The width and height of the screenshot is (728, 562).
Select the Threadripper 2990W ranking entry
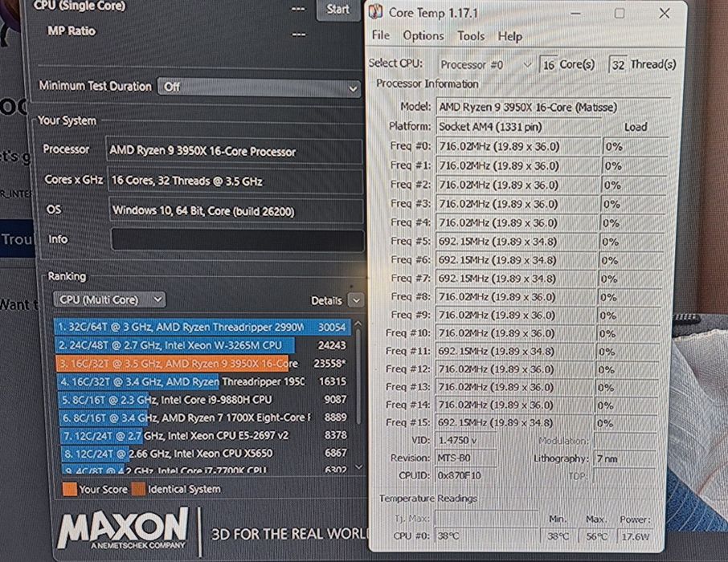click(x=202, y=328)
